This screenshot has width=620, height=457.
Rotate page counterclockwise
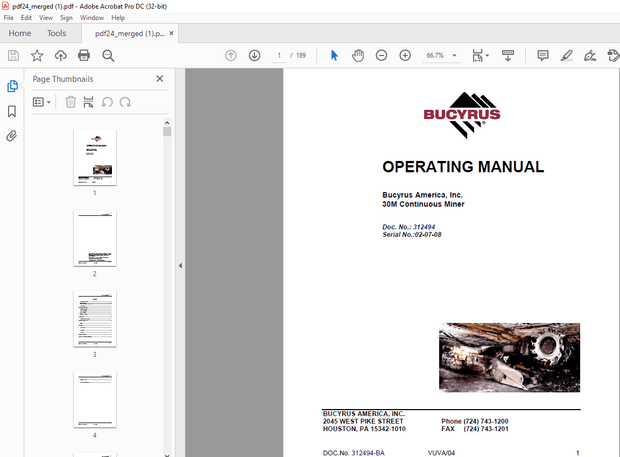click(107, 102)
